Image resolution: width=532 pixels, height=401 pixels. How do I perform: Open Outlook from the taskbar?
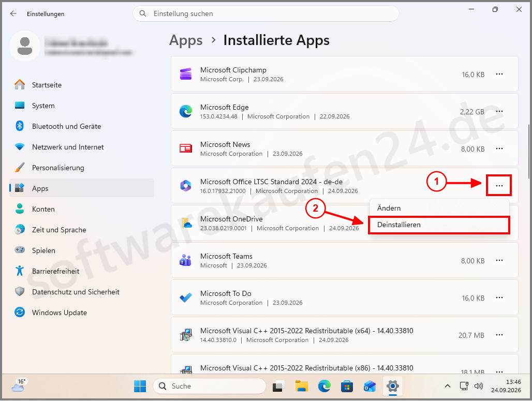(370, 386)
